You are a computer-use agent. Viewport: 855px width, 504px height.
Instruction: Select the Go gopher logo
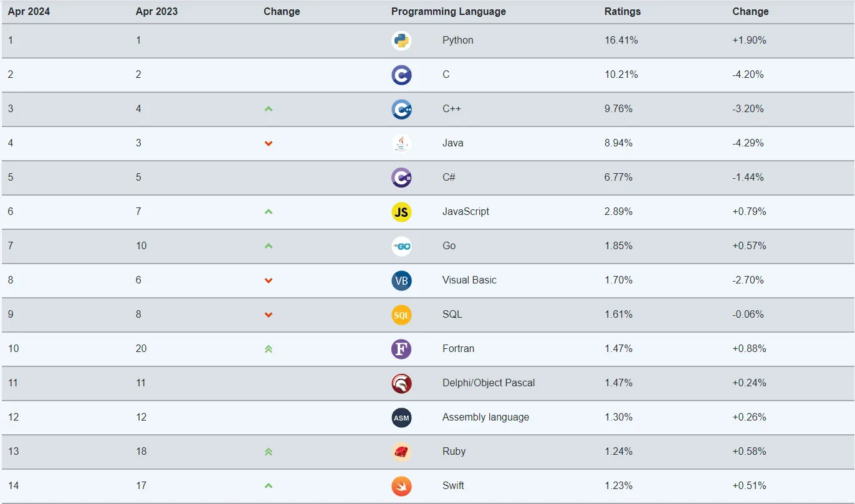point(401,246)
